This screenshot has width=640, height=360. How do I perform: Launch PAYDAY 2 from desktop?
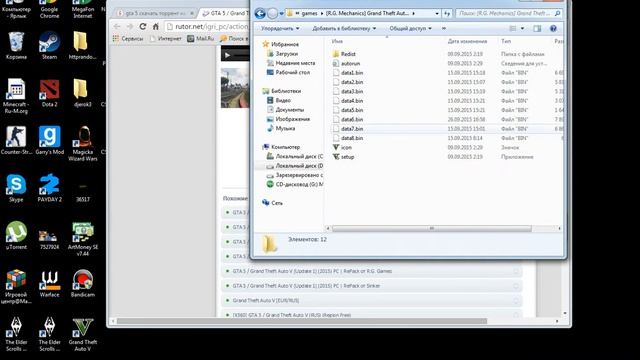click(x=49, y=188)
